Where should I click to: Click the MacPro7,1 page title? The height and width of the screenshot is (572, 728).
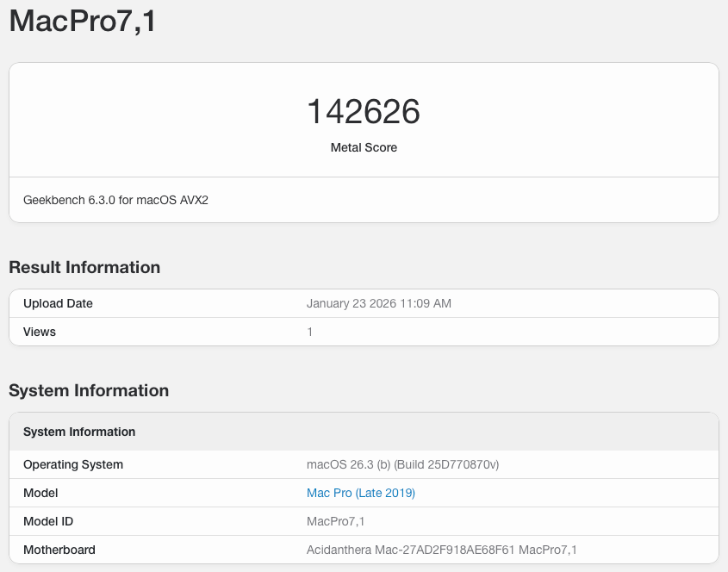pos(83,21)
